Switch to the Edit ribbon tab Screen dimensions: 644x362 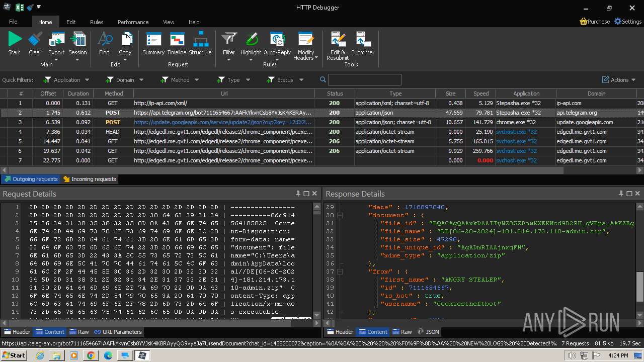(x=71, y=22)
